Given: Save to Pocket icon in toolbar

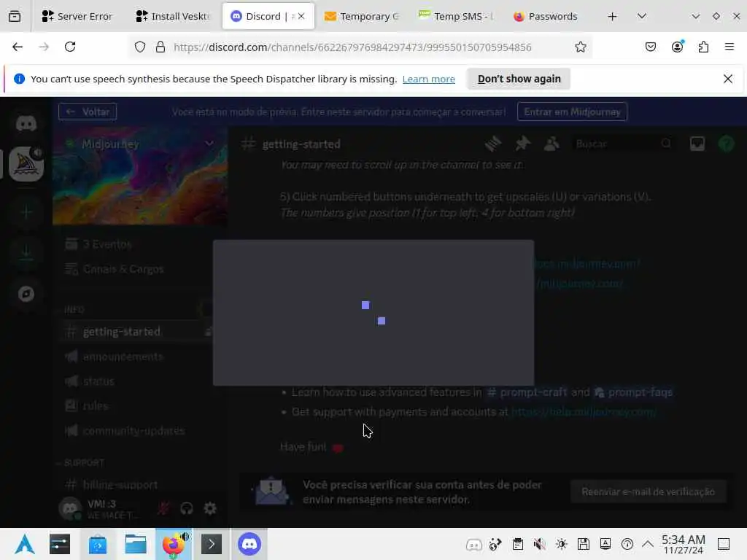Looking at the screenshot, I should point(650,47).
